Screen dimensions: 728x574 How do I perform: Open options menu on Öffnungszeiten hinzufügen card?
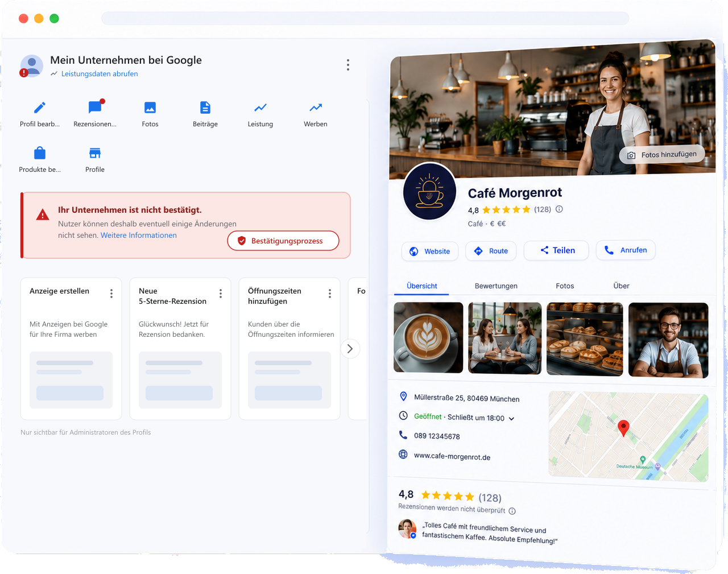click(x=330, y=294)
